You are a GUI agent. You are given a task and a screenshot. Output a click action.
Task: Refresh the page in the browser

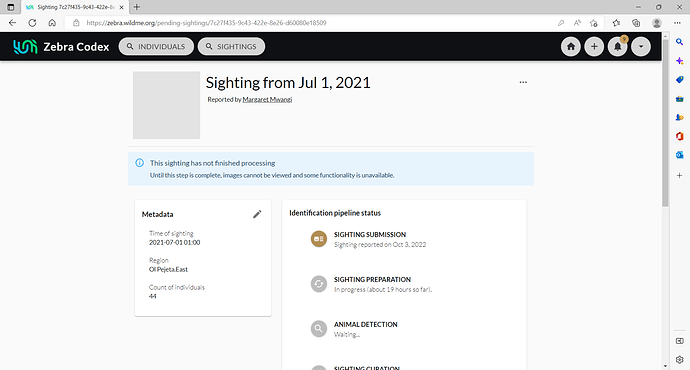(x=32, y=23)
